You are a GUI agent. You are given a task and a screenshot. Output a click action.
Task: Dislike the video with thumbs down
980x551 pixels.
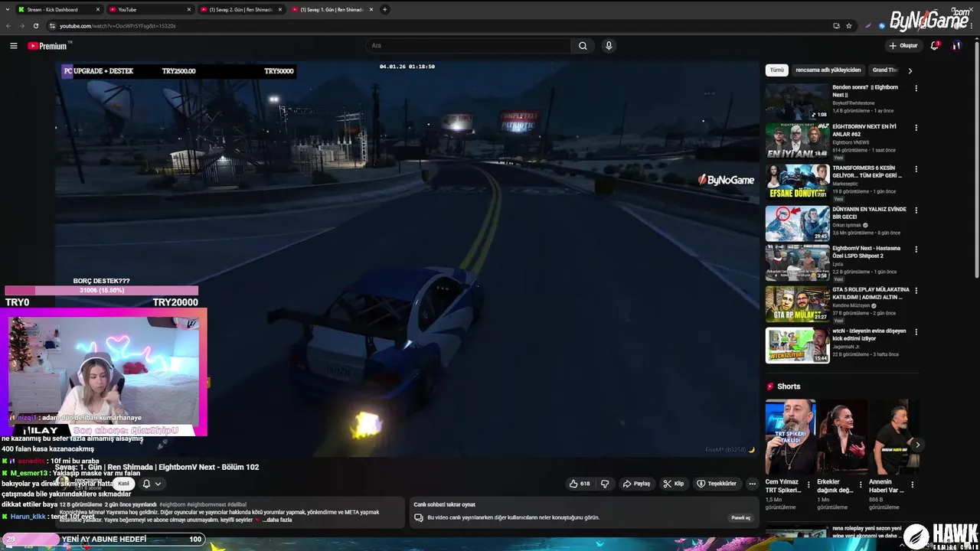tap(605, 484)
